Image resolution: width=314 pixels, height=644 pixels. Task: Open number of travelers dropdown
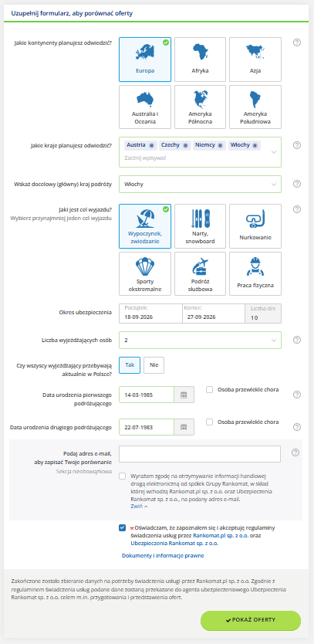click(x=200, y=340)
